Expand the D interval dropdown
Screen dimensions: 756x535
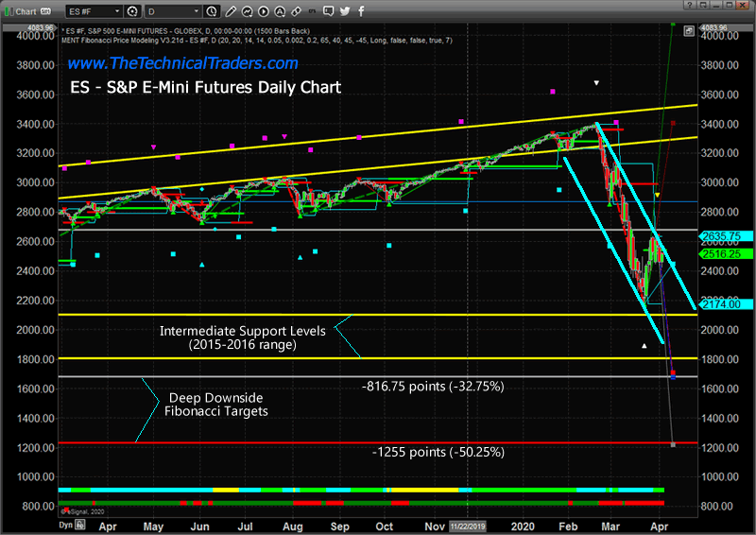click(x=197, y=11)
